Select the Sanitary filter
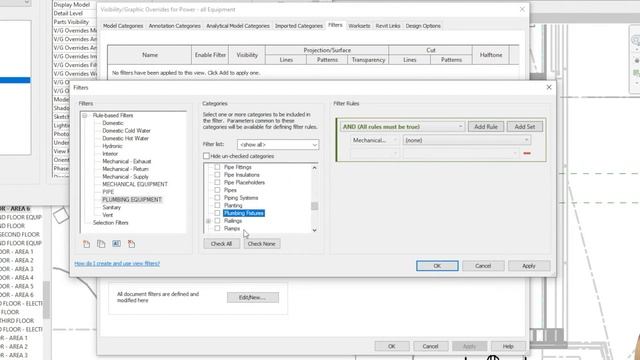This screenshot has height=360, width=640. point(112,207)
